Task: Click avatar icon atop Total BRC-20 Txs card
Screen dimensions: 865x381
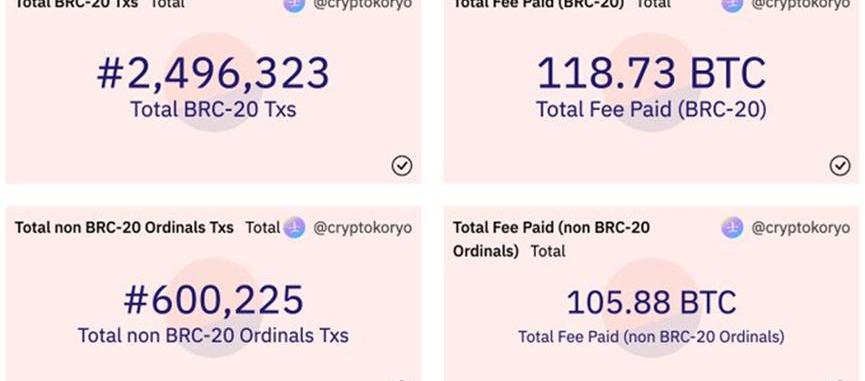Action: click(294, 5)
